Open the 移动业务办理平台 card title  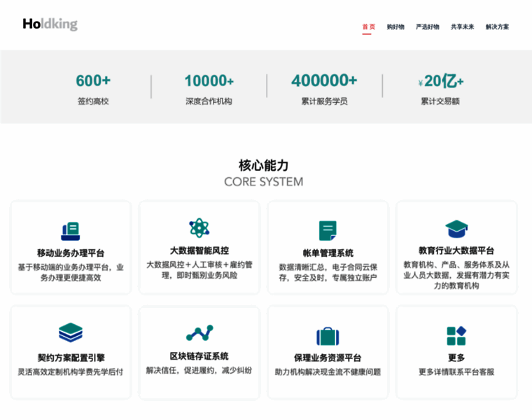71,253
